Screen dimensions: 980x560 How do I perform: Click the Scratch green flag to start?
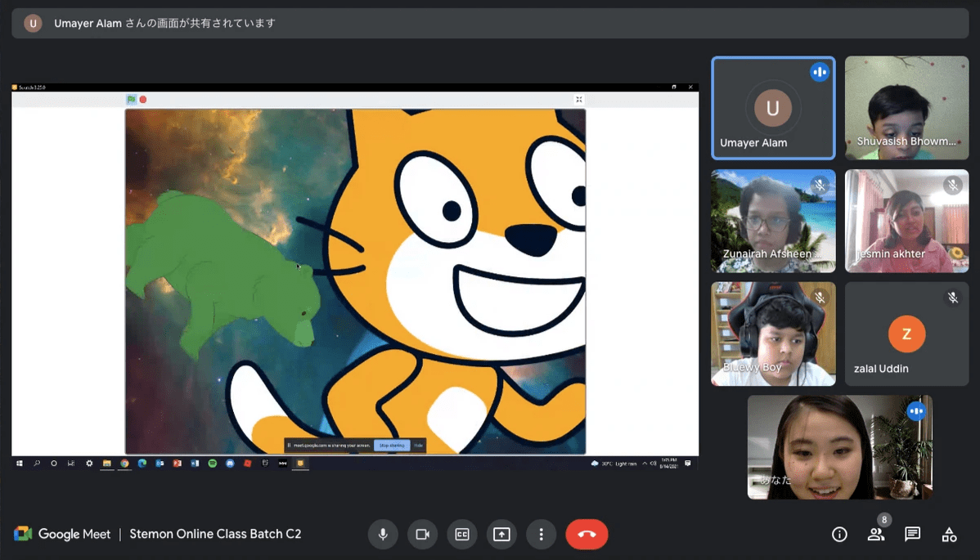click(131, 99)
